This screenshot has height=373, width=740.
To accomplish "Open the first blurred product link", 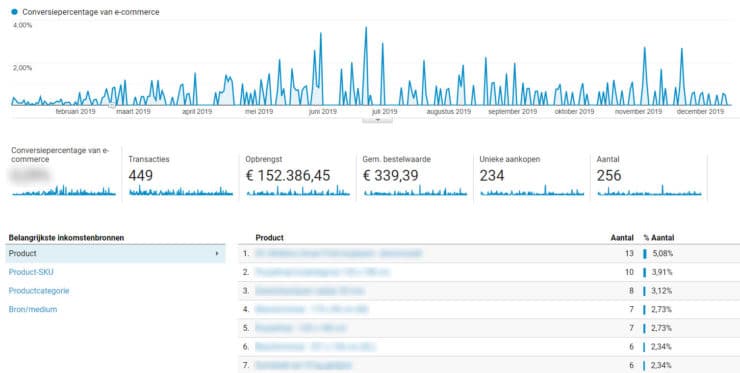I will (x=338, y=254).
